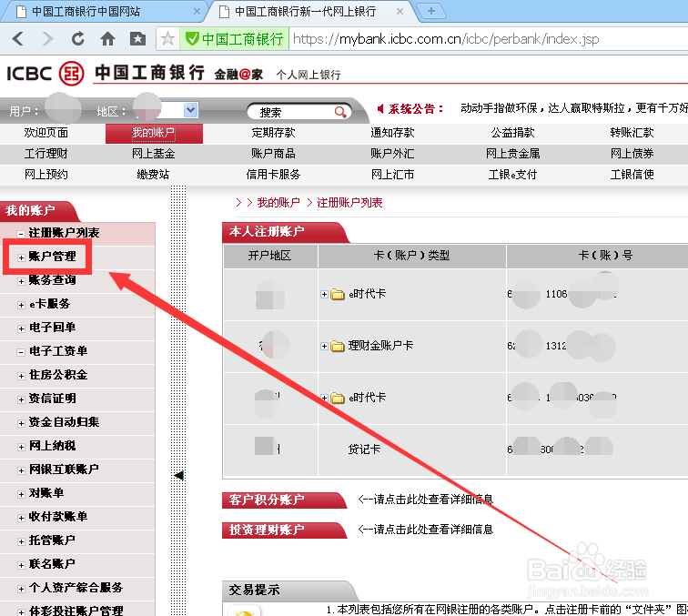Screen dimensions: 688x616
Task: Collapse 电子工资单 minus sign
Action: 21,352
